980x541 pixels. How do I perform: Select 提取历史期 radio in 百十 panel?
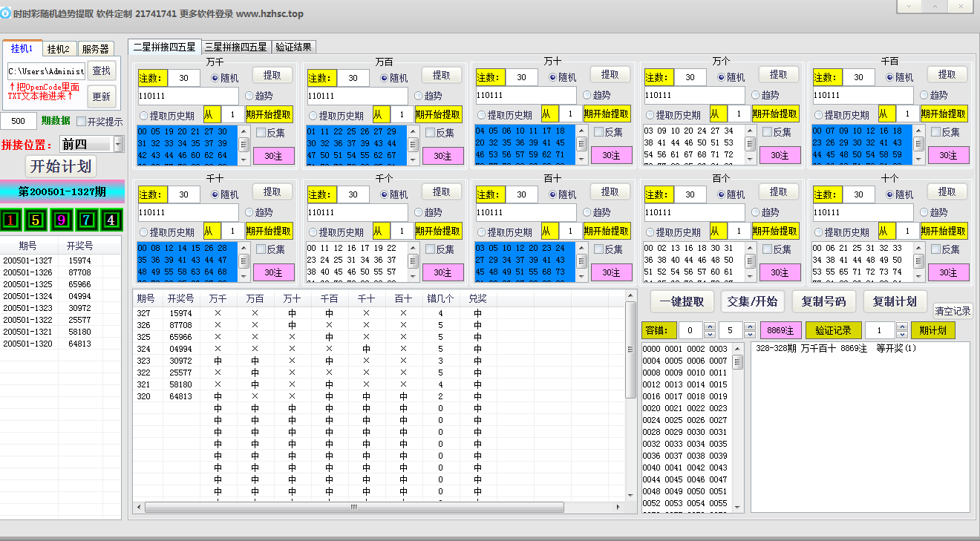click(x=504, y=232)
